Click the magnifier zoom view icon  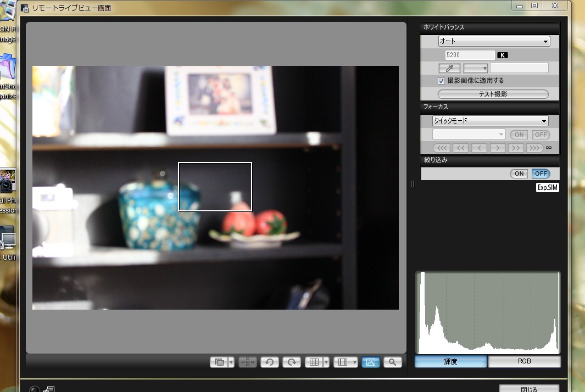393,362
